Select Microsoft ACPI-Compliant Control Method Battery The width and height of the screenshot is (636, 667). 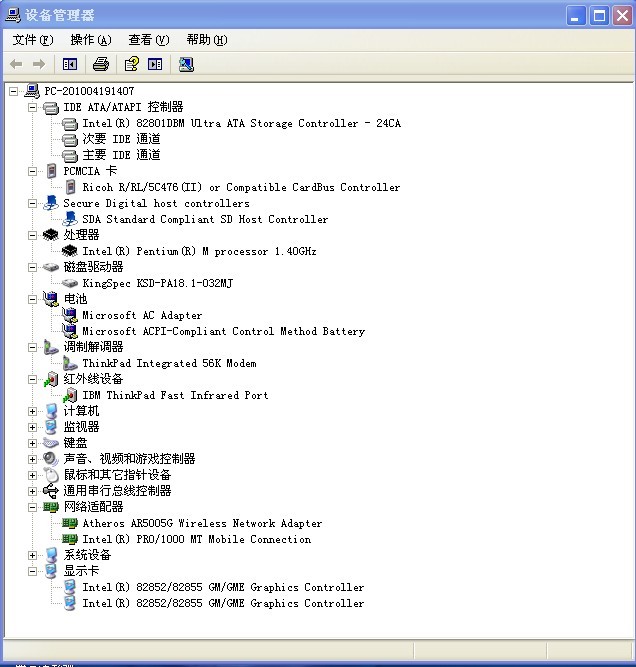coord(223,331)
